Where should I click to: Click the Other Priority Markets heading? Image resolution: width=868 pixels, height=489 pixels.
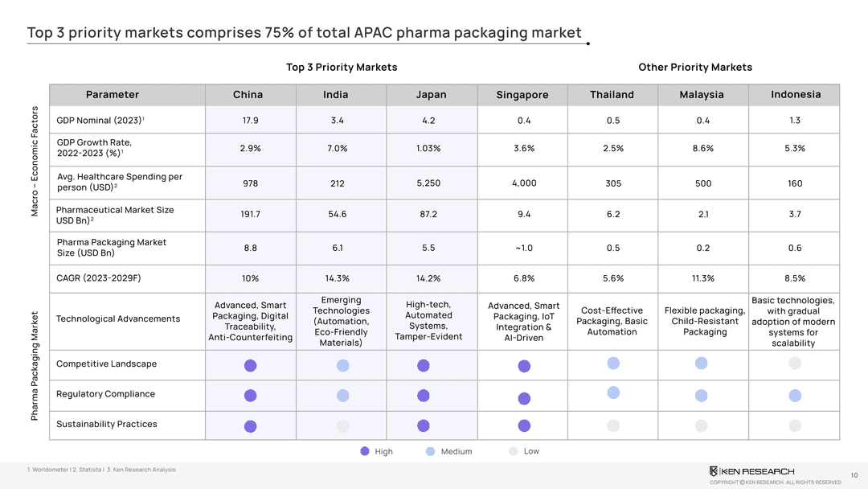pyautogui.click(x=695, y=67)
